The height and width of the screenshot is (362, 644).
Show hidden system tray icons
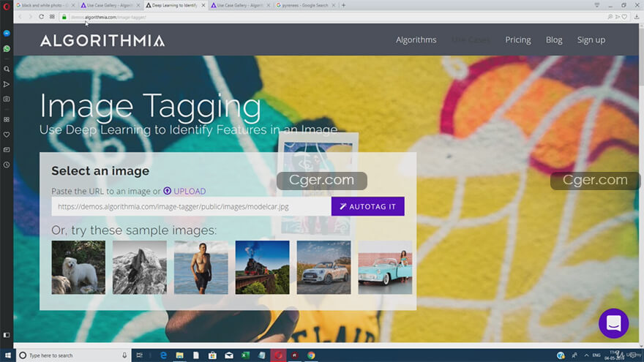click(586, 355)
